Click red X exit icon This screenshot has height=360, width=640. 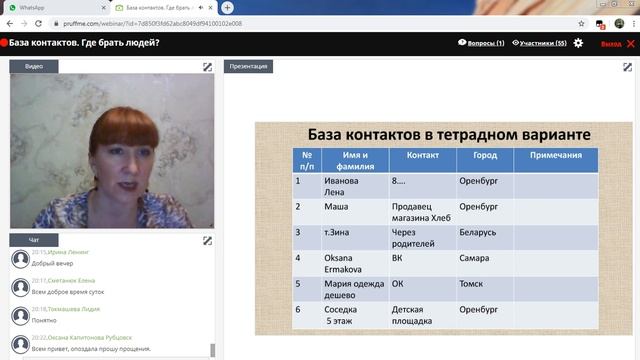(631, 43)
